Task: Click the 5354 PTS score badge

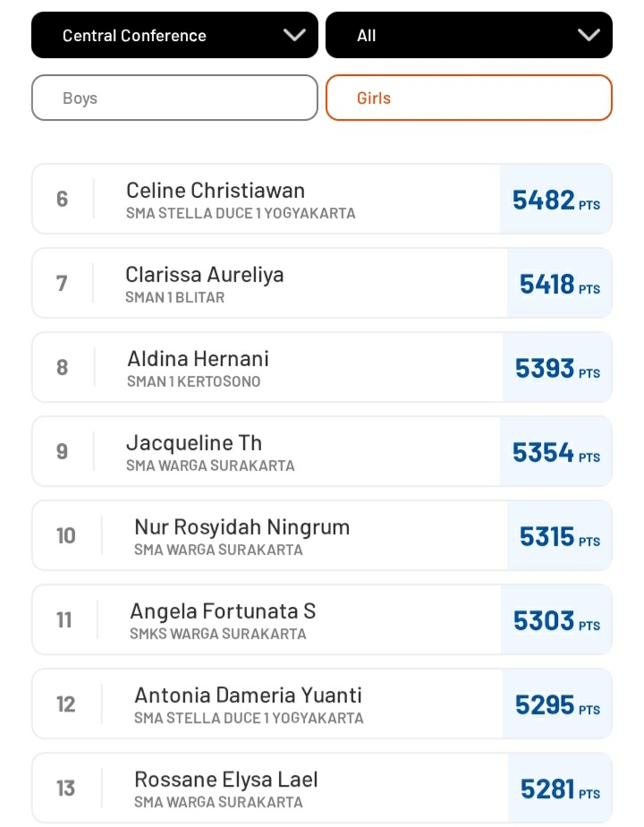Action: coord(556,451)
